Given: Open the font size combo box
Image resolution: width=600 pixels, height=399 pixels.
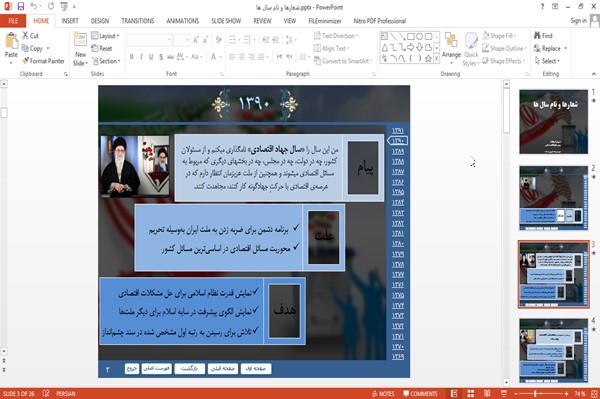Looking at the screenshot, I should pos(182,40).
